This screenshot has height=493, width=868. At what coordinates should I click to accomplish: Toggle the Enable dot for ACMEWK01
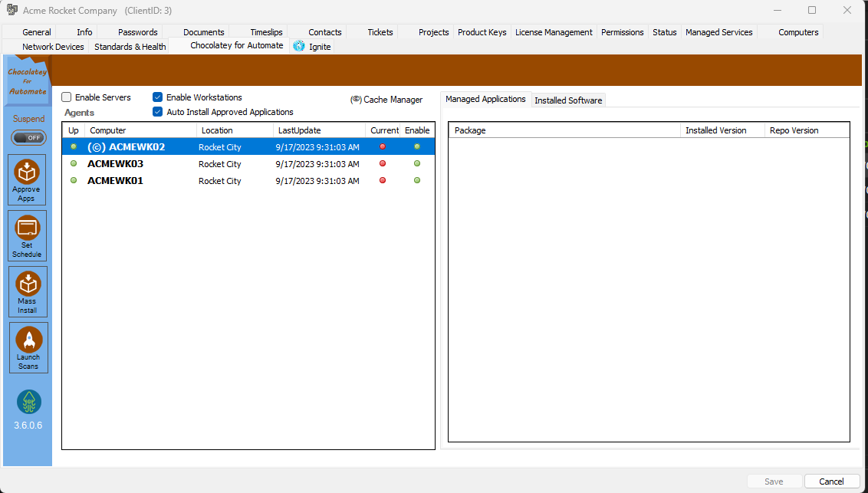(417, 180)
